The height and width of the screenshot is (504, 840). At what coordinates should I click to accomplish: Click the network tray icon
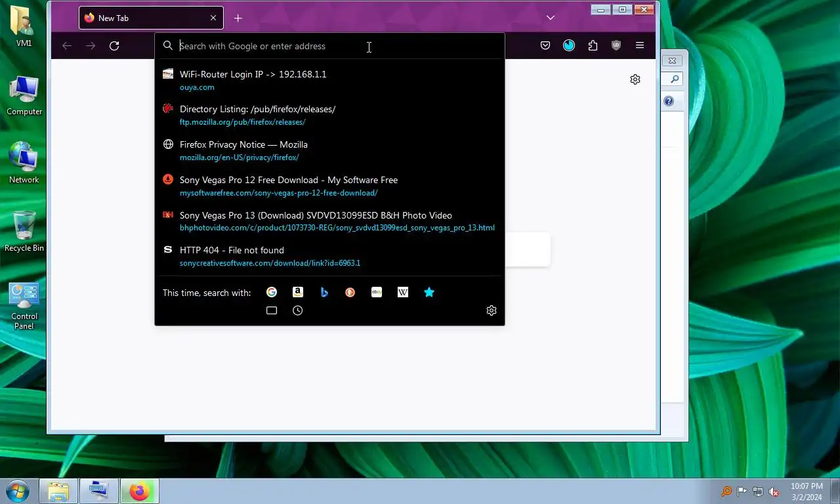(x=758, y=492)
